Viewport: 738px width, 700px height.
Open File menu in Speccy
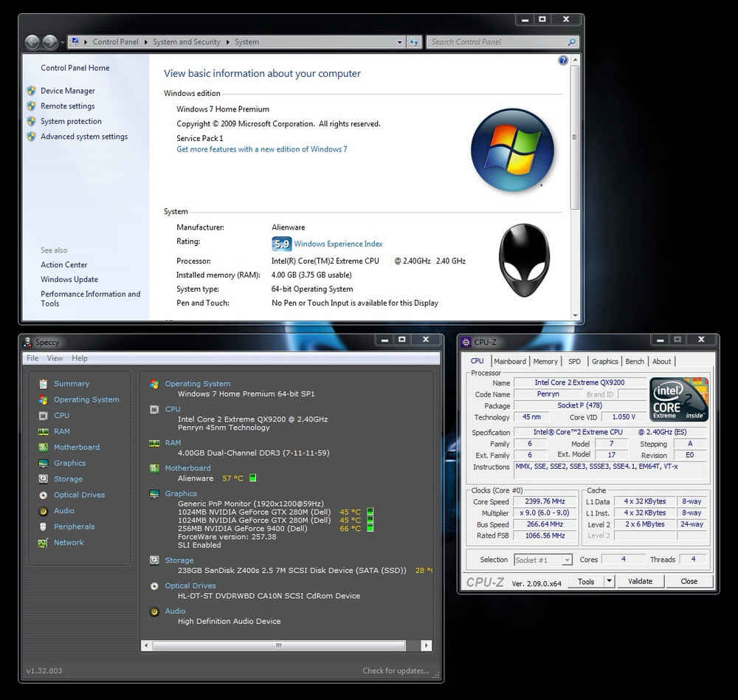tap(32, 358)
